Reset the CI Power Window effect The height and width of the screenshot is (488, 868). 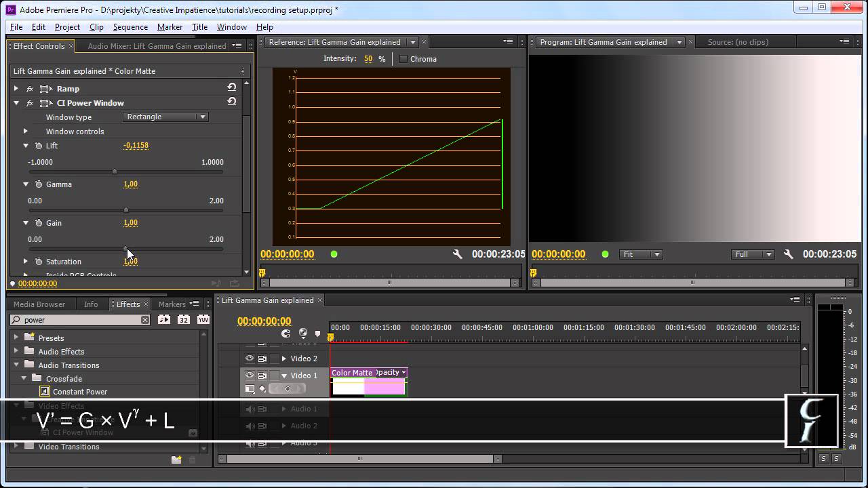(x=232, y=102)
